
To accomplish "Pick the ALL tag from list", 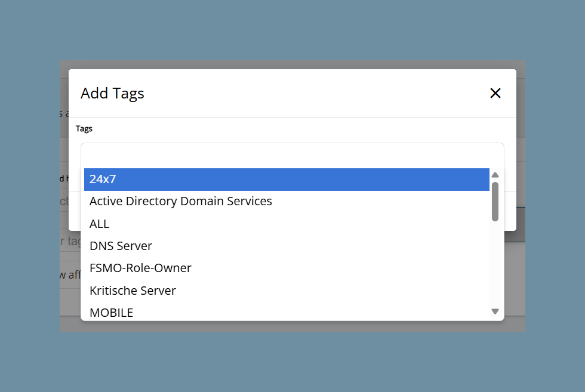I will [x=287, y=224].
